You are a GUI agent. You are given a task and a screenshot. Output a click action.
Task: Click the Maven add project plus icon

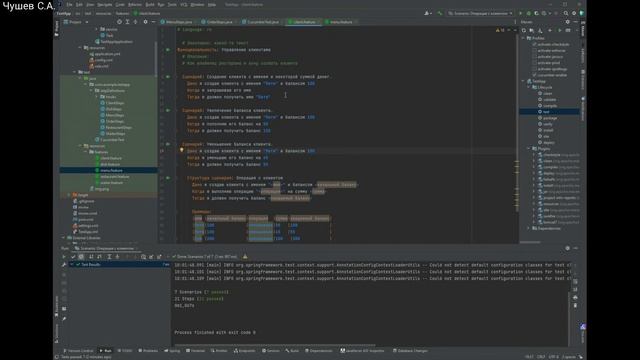coord(550,31)
